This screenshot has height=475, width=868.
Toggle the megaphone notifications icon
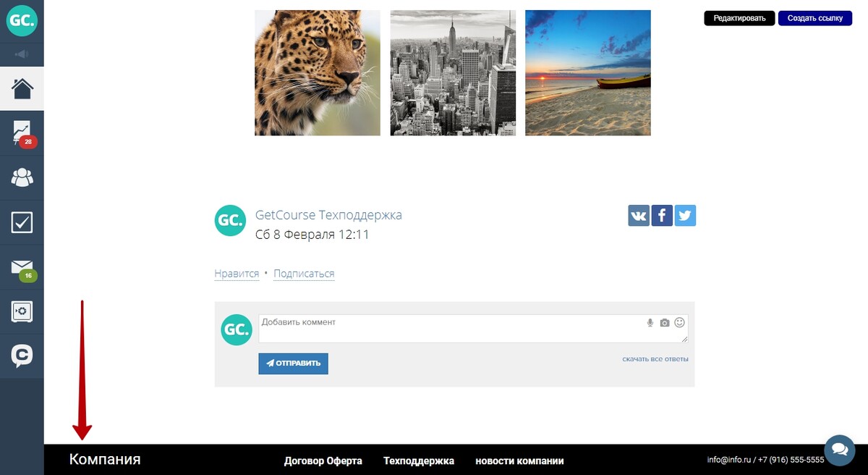(22, 54)
